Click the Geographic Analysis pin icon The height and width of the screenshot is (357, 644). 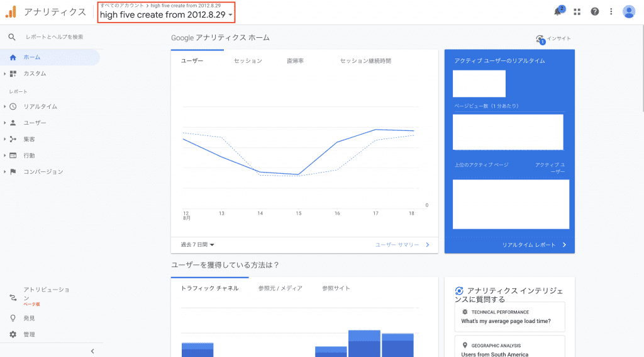(465, 346)
